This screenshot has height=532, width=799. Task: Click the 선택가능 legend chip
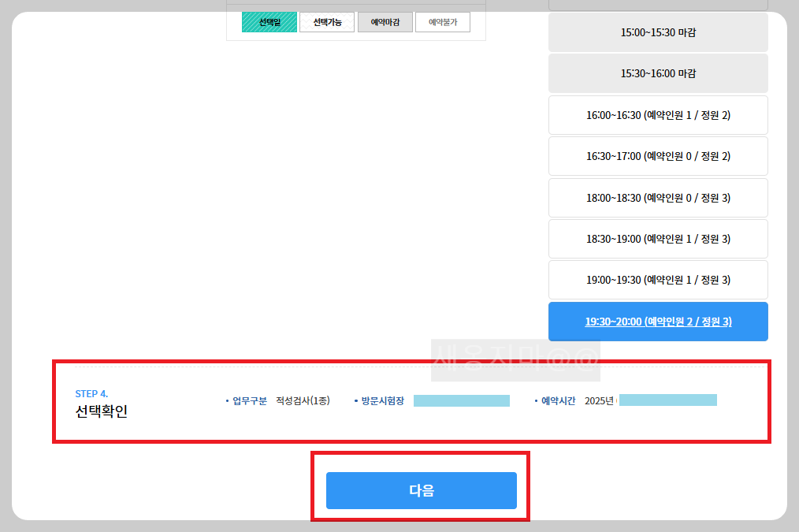pos(327,21)
